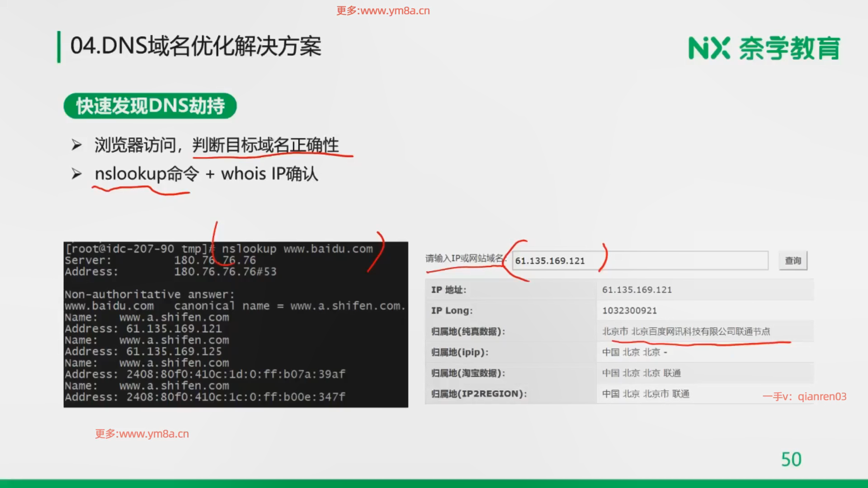The width and height of the screenshot is (868, 488).
Task: Click the nslookup www.baidu.com command line
Action: click(x=297, y=249)
